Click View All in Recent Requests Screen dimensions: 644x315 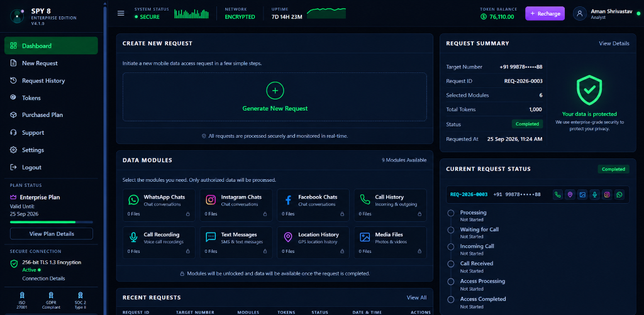point(416,297)
